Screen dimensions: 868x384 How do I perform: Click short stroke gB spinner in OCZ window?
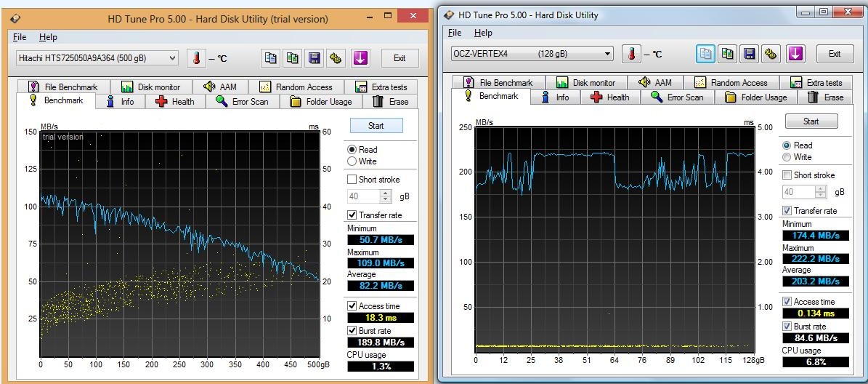click(x=821, y=192)
